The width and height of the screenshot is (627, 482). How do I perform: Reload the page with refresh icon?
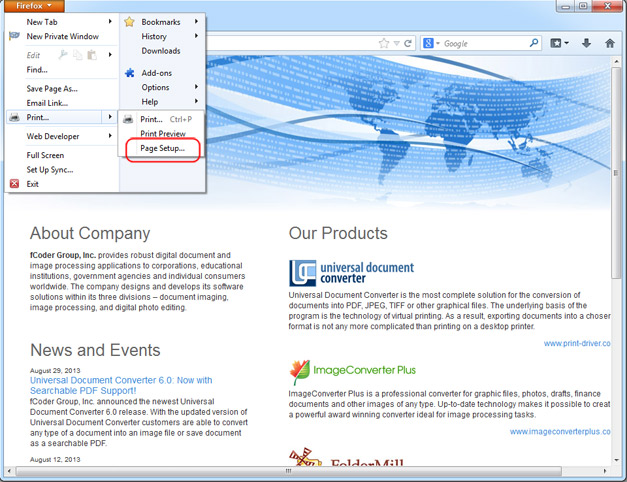(x=407, y=43)
